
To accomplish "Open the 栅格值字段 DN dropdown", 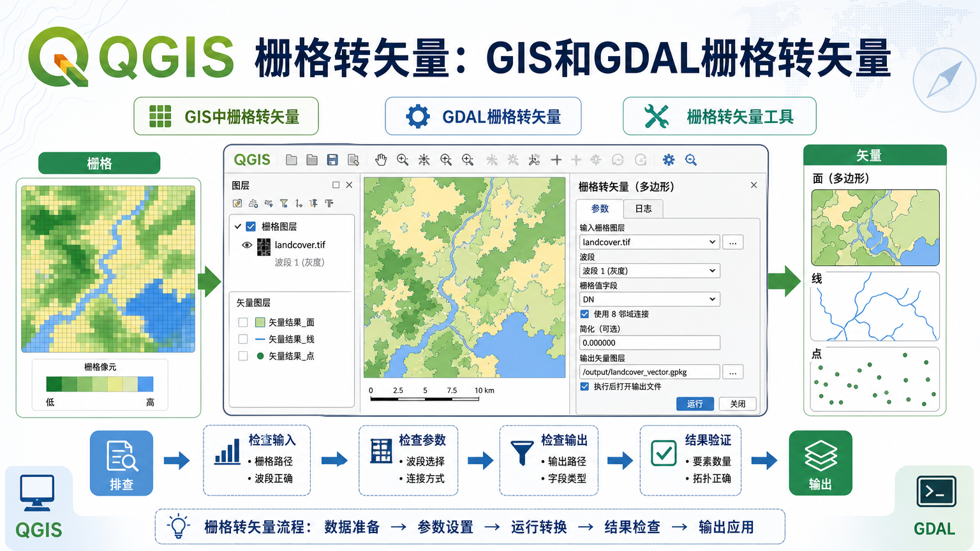I will (x=650, y=300).
